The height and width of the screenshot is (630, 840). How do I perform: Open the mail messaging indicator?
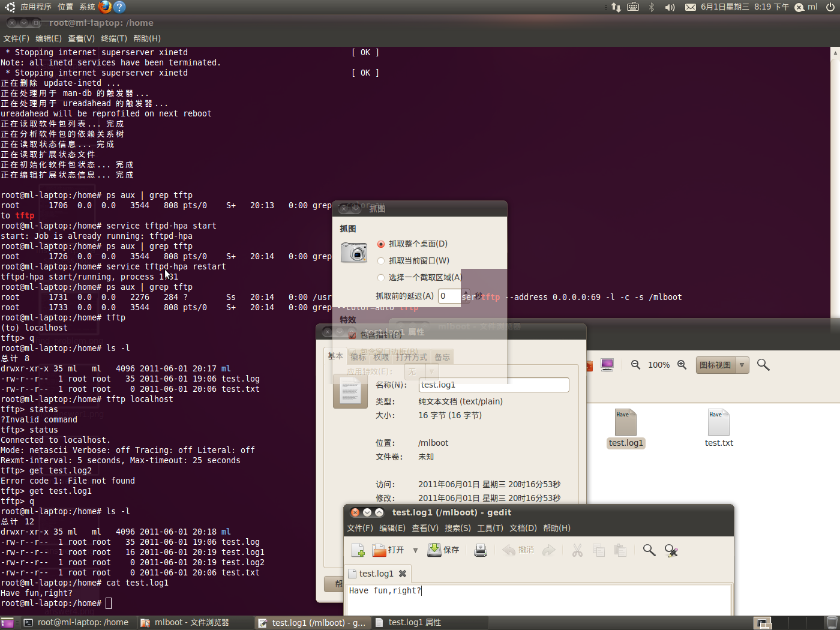tap(691, 7)
